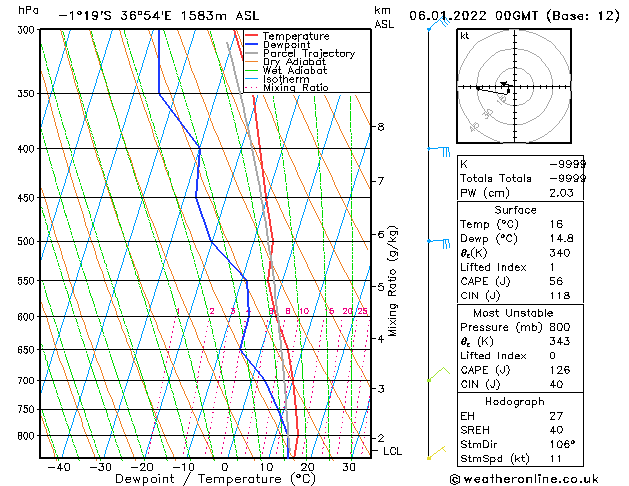Click the cyan wind barb near 400 hPa
Viewport: 629px width, 486px height.
pos(439,149)
